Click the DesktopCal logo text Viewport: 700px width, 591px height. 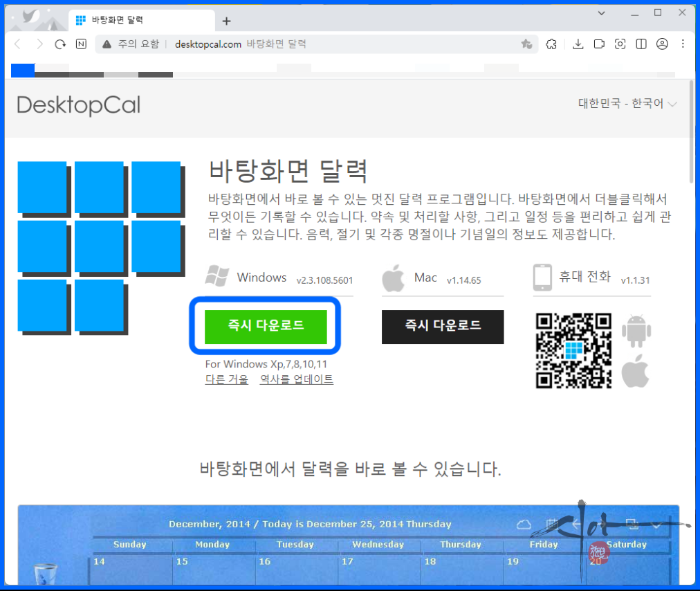coord(79,105)
